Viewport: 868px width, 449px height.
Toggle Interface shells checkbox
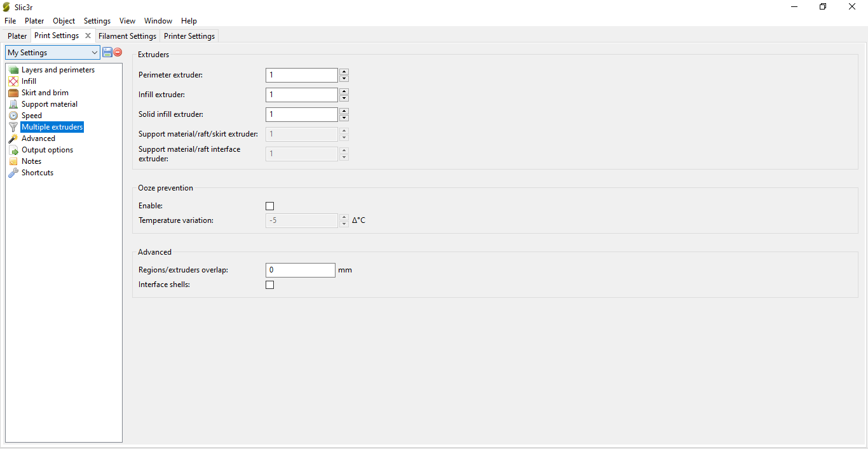coord(269,285)
